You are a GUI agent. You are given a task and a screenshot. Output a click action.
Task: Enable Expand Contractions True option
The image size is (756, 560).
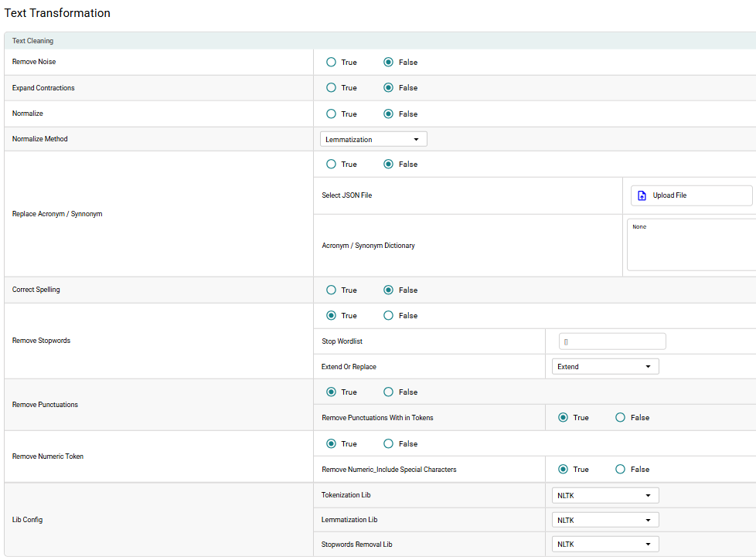[x=332, y=88]
